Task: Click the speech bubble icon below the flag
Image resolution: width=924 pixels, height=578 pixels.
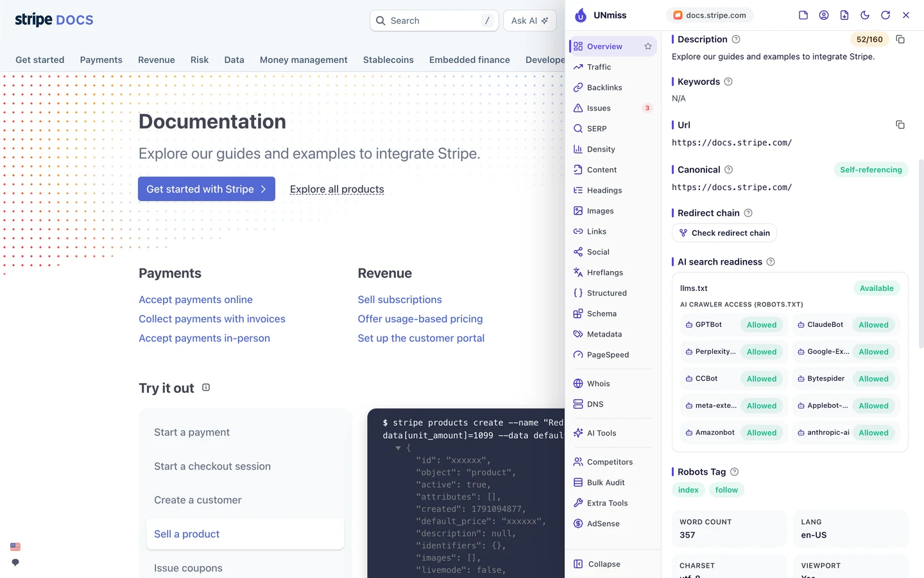Action: coord(15,562)
